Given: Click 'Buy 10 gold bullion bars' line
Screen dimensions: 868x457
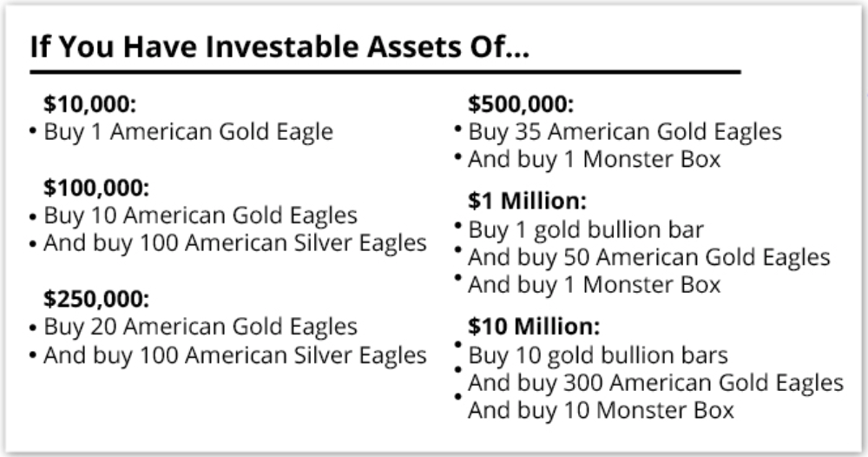Looking at the screenshot, I should click(598, 355).
